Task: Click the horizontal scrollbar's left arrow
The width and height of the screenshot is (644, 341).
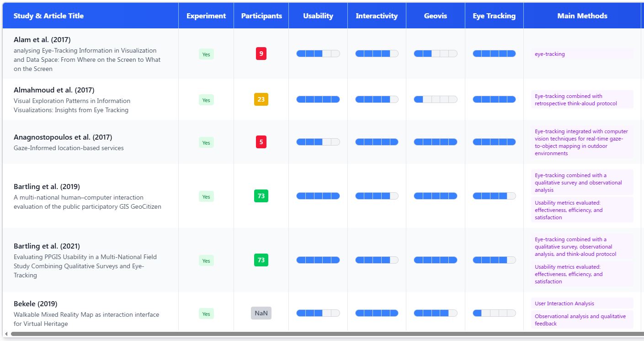Action: click(6, 334)
